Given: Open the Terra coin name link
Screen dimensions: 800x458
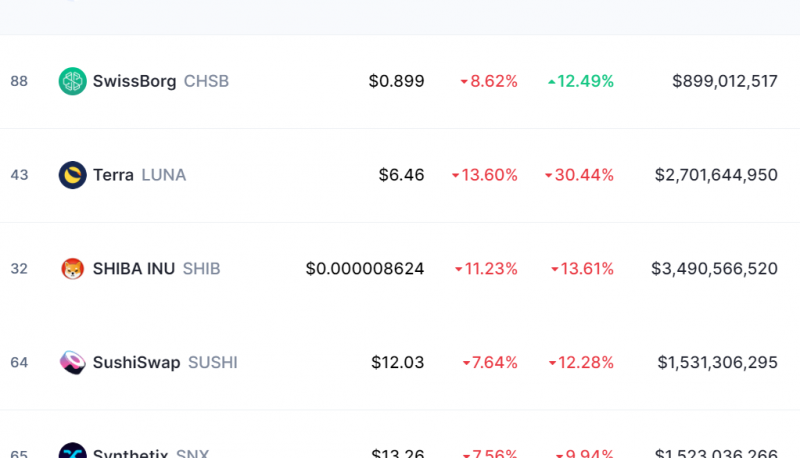Looking at the screenshot, I should 113,175.
